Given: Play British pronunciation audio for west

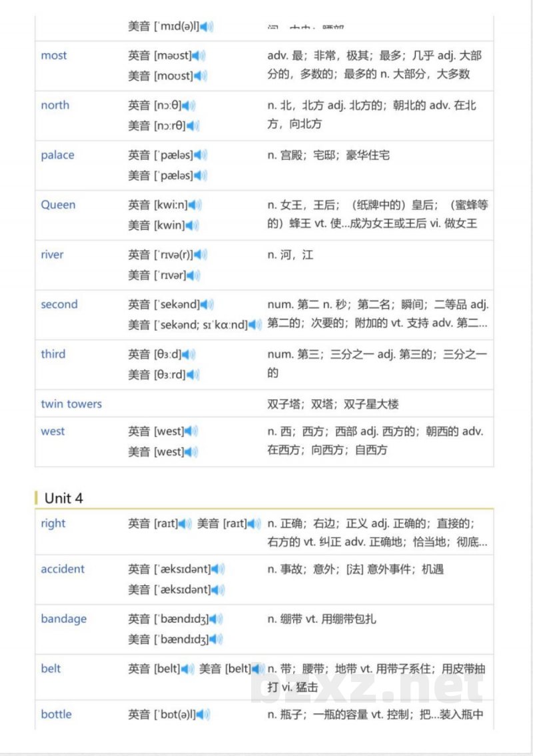Looking at the screenshot, I should pyautogui.click(x=191, y=431).
